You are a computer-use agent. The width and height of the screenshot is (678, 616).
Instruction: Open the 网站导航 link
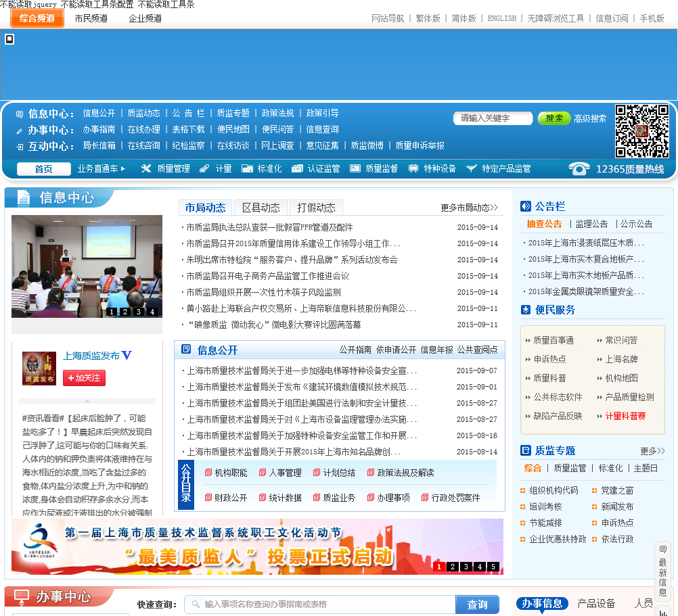pos(388,18)
